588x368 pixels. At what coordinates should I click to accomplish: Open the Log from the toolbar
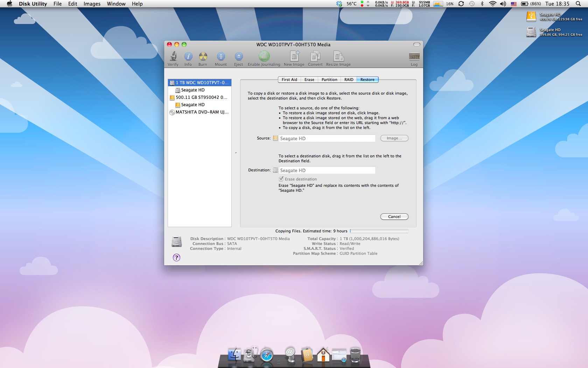point(414,56)
